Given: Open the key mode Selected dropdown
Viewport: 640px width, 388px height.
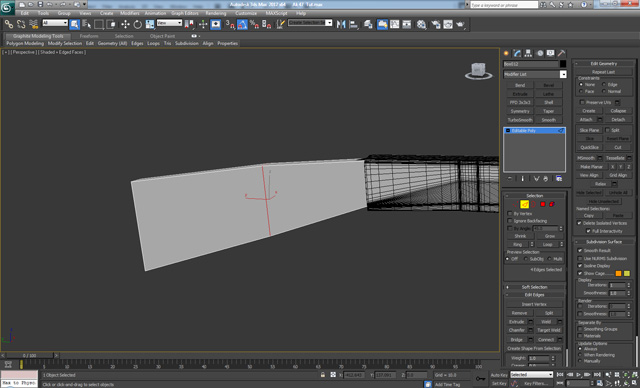Looking at the screenshot, I should point(531,375).
